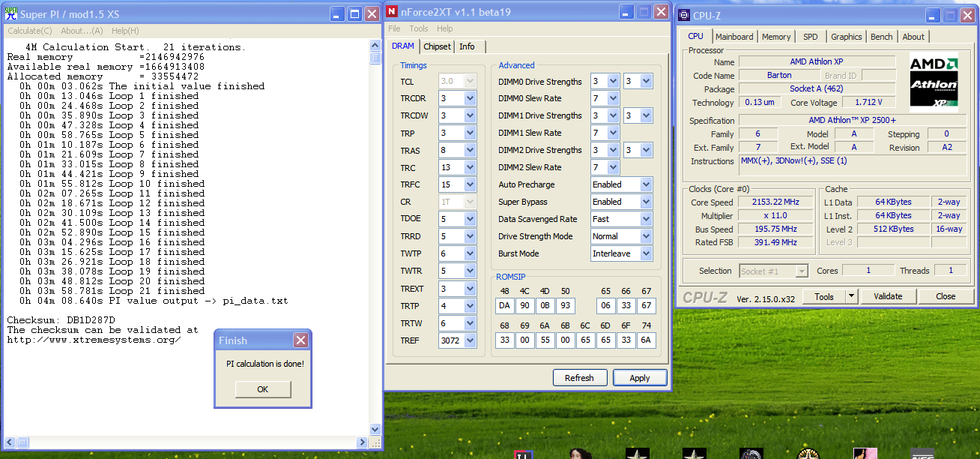The height and width of the screenshot is (459, 980).
Task: Open the Tools dropdown arrow in CPU-Z
Action: click(851, 296)
